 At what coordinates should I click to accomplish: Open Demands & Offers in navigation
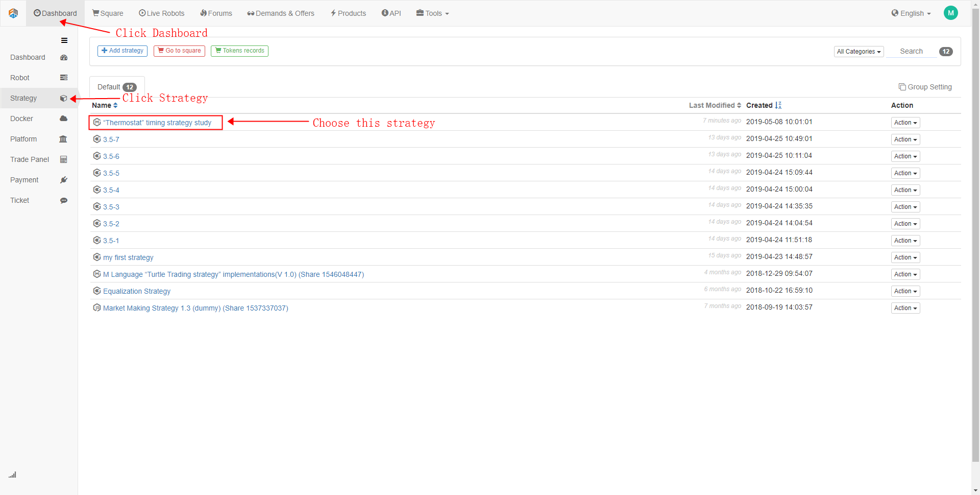[x=281, y=13]
